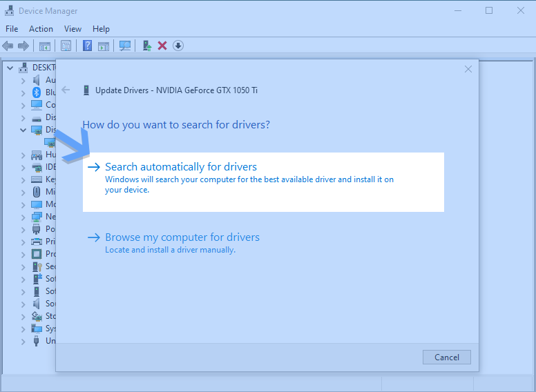Click the processor chip icon in the tree
Screen dimensions: 536x392
pyautogui.click(x=37, y=254)
